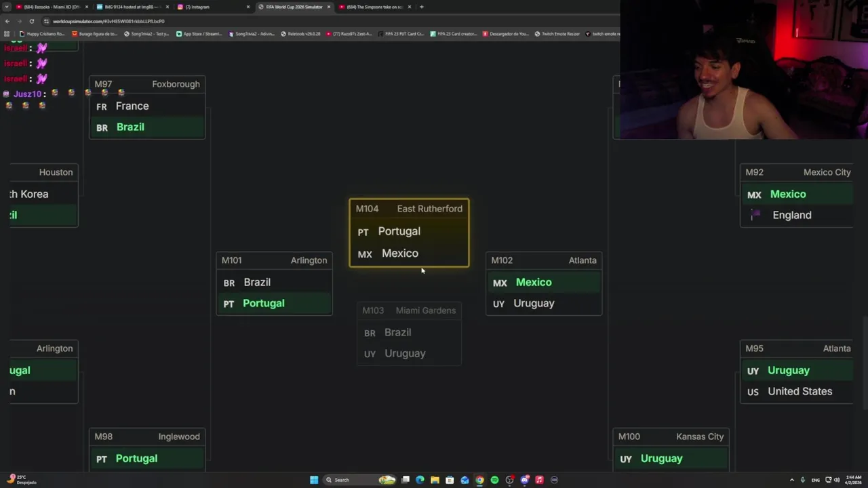Select Uruguay in match M102
The width and height of the screenshot is (868, 488).
tap(544, 303)
